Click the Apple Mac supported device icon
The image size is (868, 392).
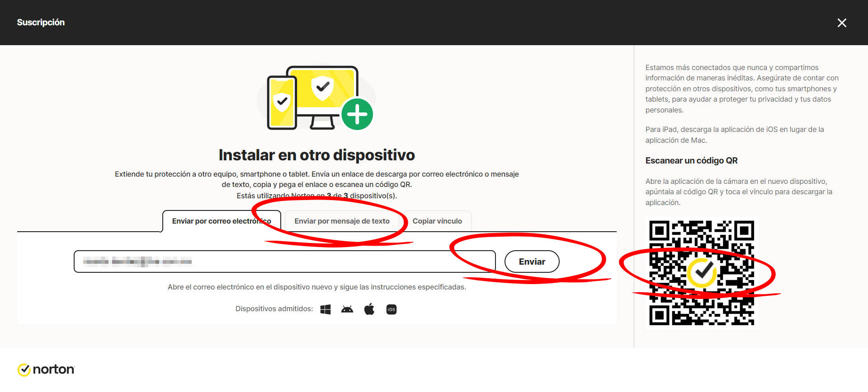[369, 309]
